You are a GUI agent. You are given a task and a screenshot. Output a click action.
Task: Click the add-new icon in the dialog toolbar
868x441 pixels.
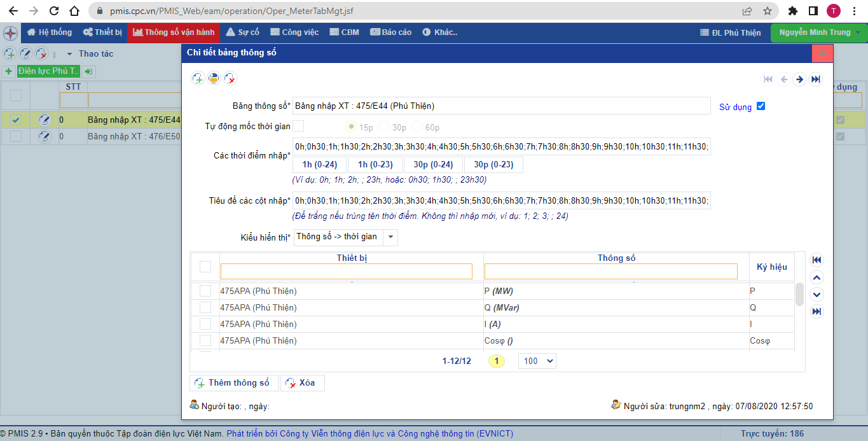tap(198, 78)
